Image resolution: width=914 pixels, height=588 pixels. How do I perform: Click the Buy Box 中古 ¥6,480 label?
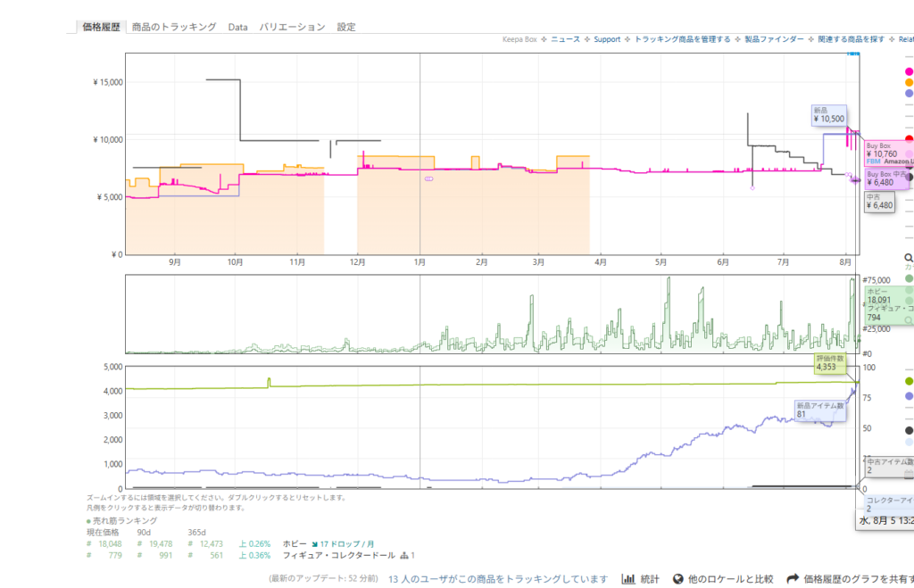[x=886, y=178]
